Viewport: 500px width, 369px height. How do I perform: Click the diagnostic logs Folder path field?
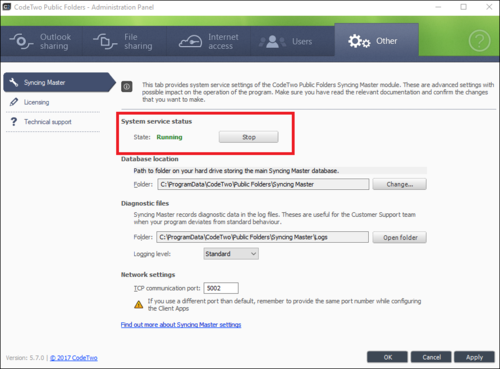tap(263, 237)
